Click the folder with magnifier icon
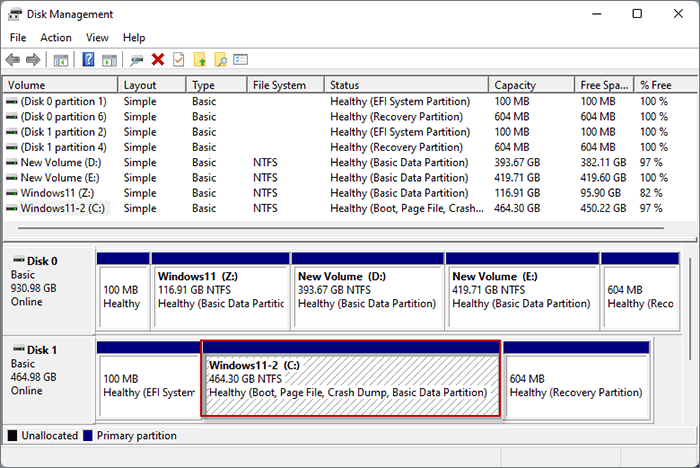The image size is (700, 468). click(220, 60)
